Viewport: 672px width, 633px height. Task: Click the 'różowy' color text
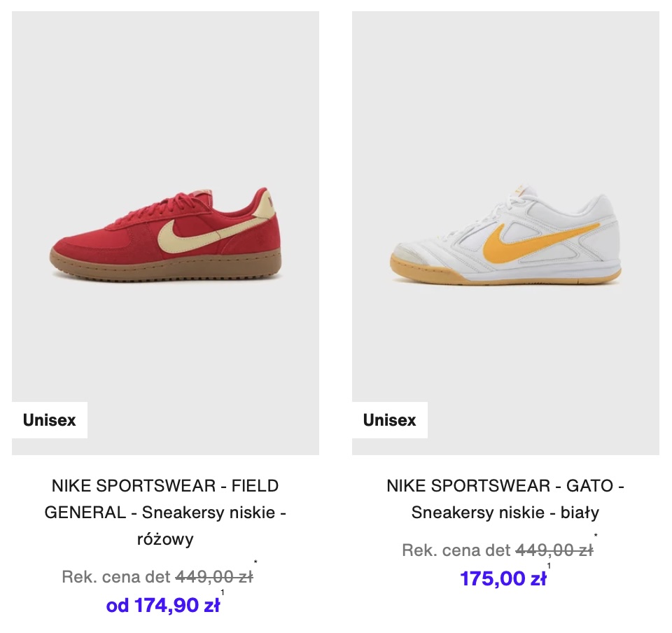[165, 539]
